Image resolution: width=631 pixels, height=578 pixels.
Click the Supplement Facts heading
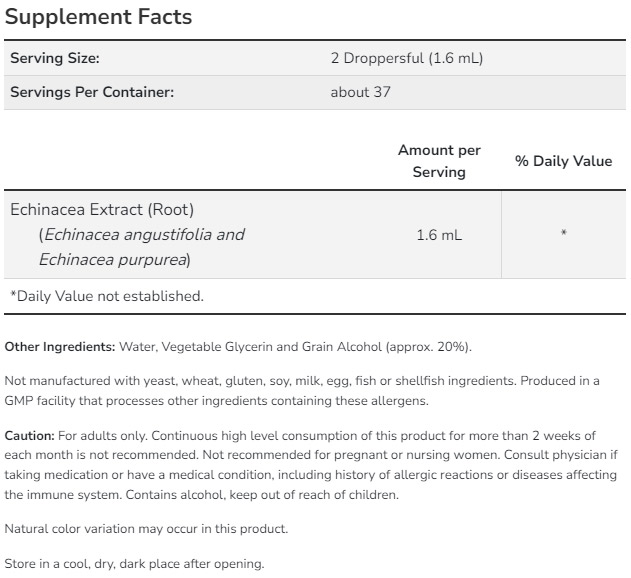[x=98, y=17]
